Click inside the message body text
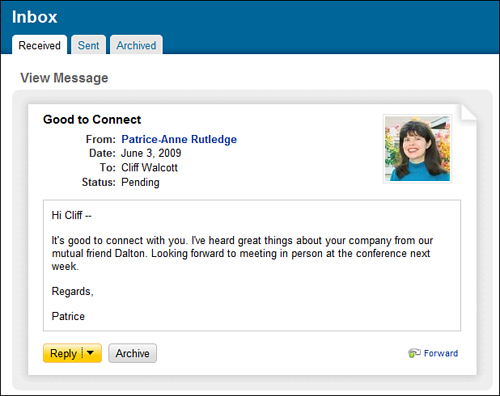 (242, 253)
